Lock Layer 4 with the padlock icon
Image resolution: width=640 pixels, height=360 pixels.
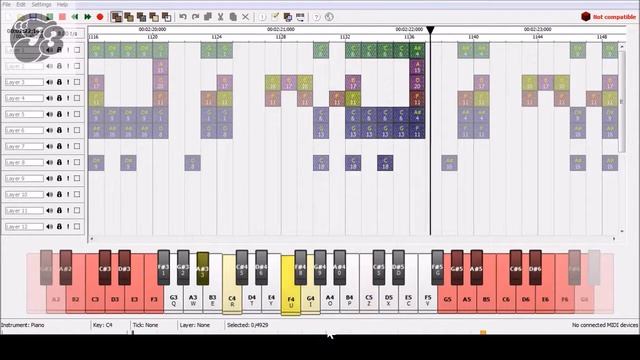(59, 98)
